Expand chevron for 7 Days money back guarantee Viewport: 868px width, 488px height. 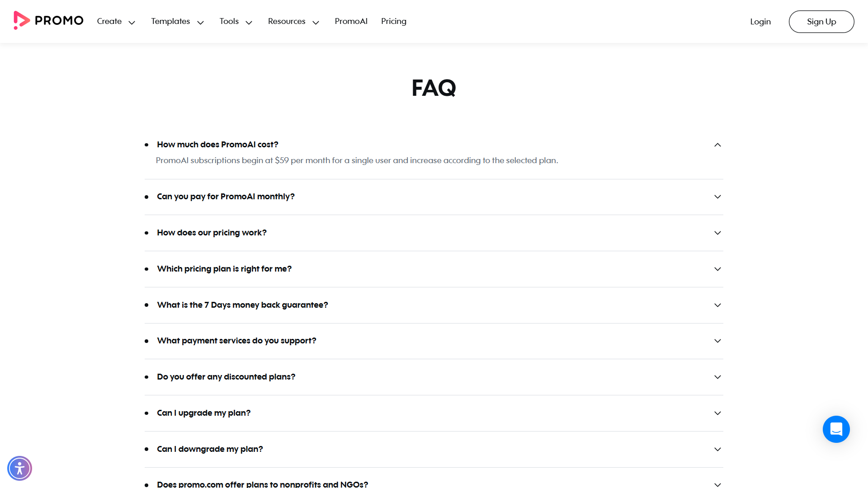pyautogui.click(x=717, y=305)
